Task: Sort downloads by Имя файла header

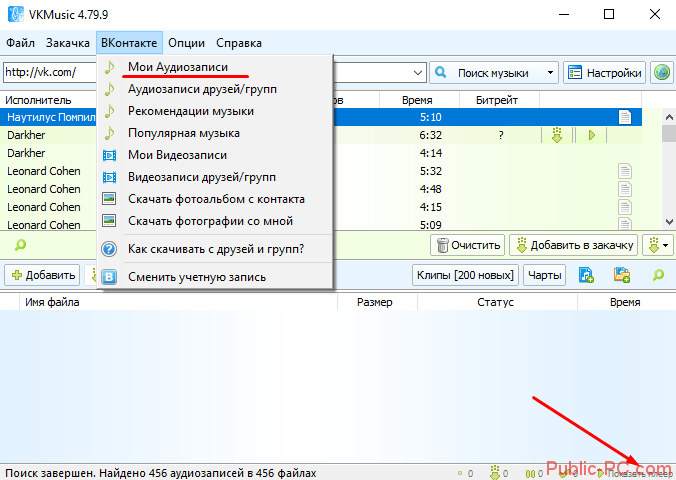Action: [178, 302]
